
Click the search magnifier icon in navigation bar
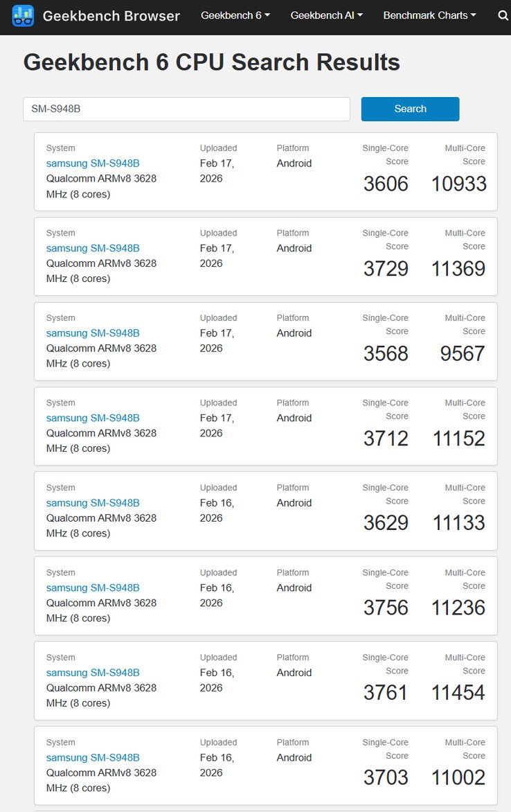[503, 15]
